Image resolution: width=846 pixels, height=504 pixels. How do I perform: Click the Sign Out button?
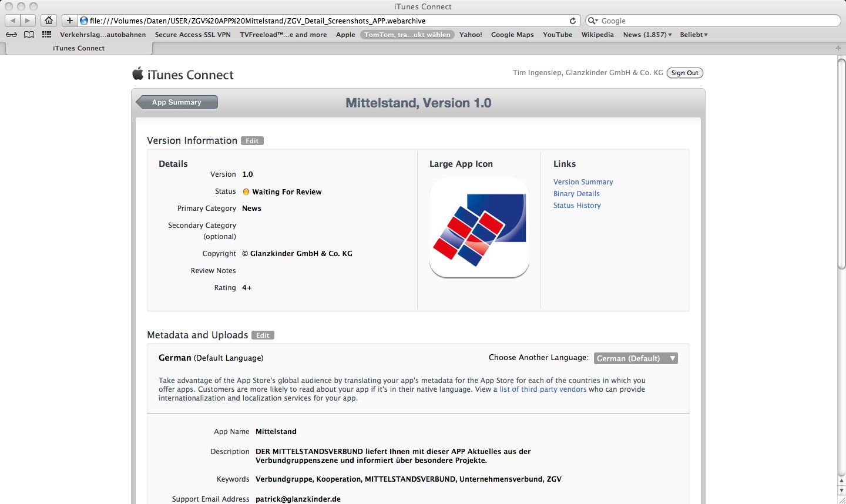685,73
